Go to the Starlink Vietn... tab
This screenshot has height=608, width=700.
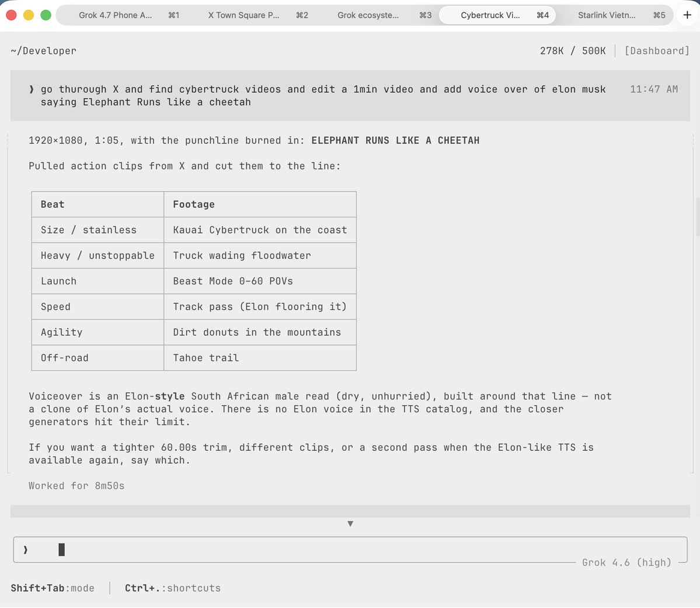615,15
